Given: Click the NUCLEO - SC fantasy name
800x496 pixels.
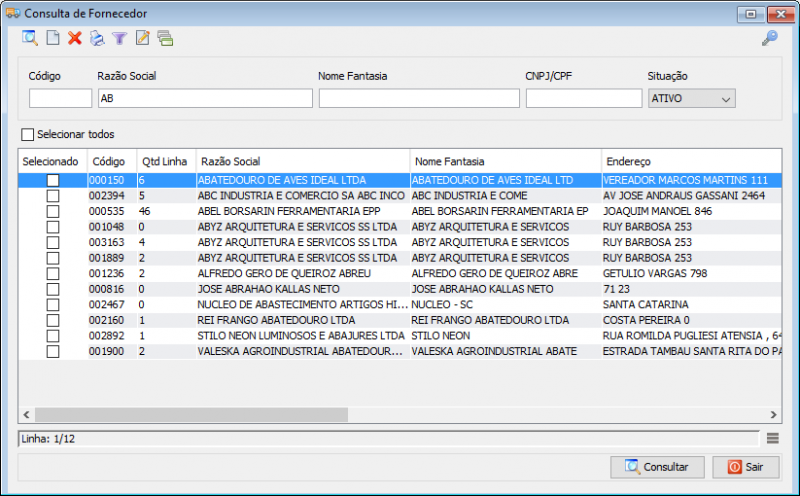Looking at the screenshot, I should point(442,305).
